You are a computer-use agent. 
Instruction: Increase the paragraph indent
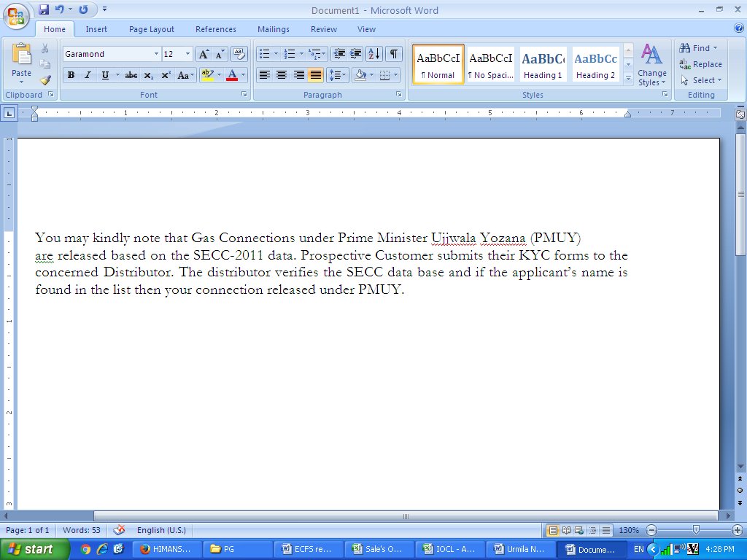click(x=355, y=54)
